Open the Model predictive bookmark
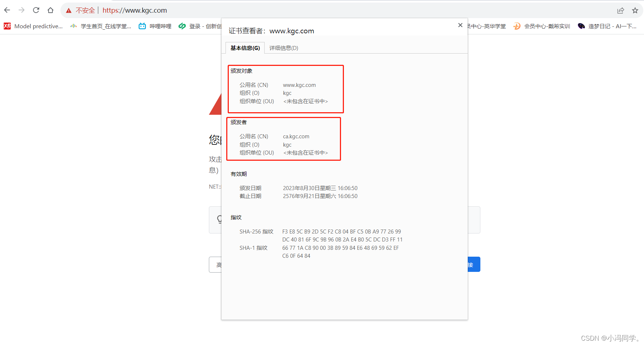The image size is (644, 345). [x=33, y=26]
